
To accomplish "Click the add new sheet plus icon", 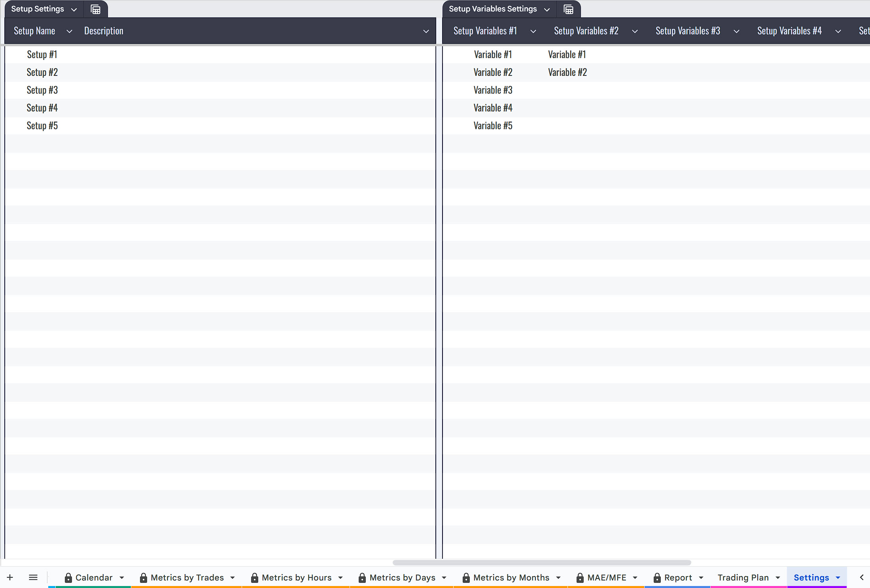I will click(10, 577).
